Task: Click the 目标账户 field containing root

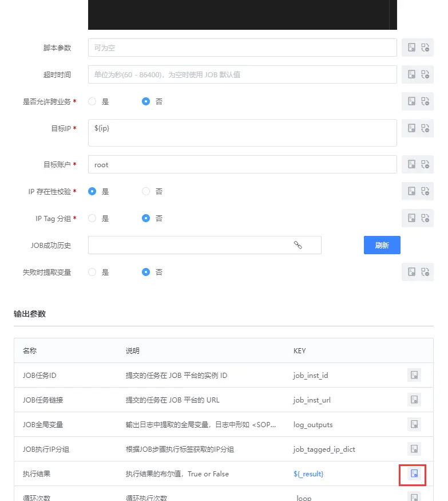Action: pos(243,164)
